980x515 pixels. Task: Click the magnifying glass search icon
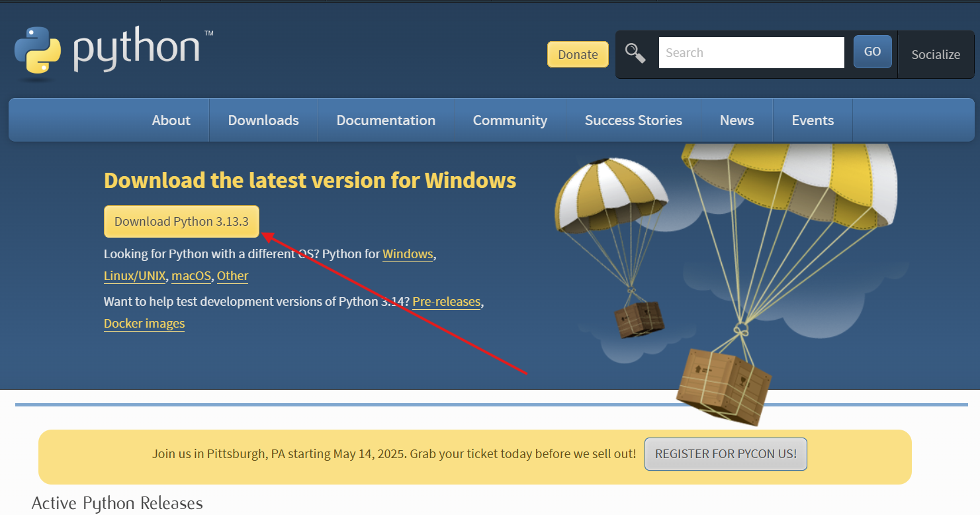tap(635, 53)
